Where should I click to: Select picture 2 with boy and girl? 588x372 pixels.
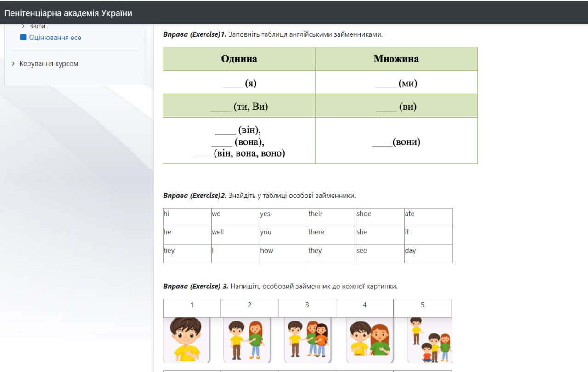coord(246,340)
